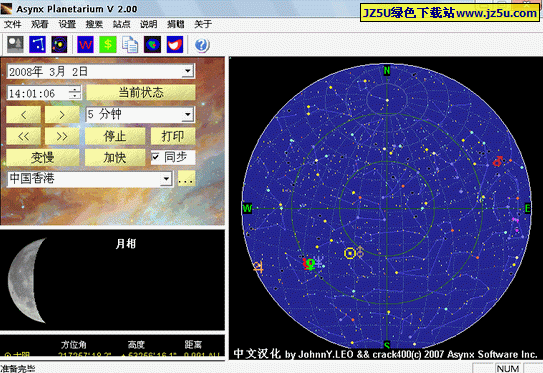Open the 设置 menu

67,24
